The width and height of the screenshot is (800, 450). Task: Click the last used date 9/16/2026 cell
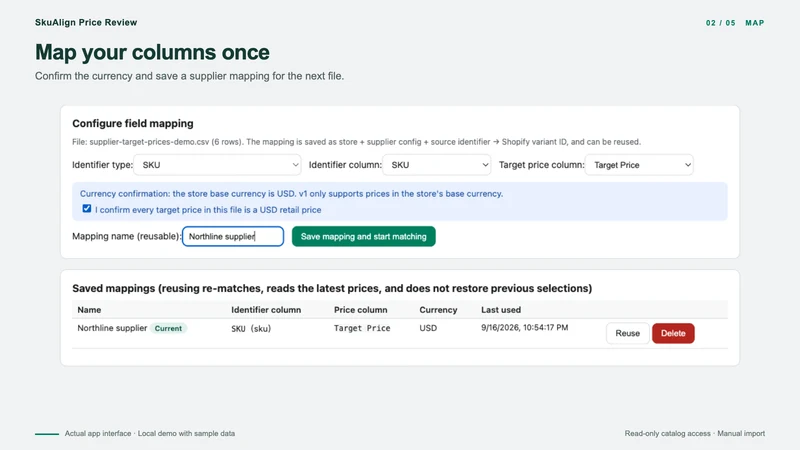[x=524, y=328]
